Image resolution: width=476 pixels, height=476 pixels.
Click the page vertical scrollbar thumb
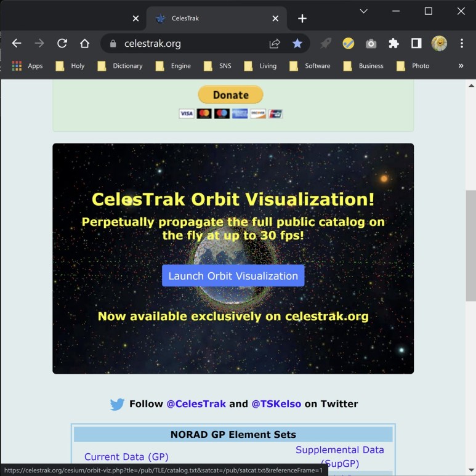click(471, 246)
